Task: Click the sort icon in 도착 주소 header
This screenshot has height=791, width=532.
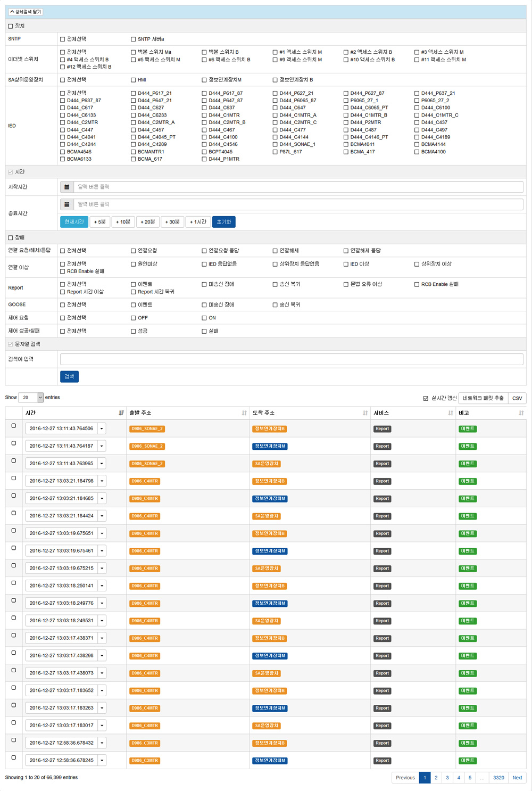Action: 365,413
